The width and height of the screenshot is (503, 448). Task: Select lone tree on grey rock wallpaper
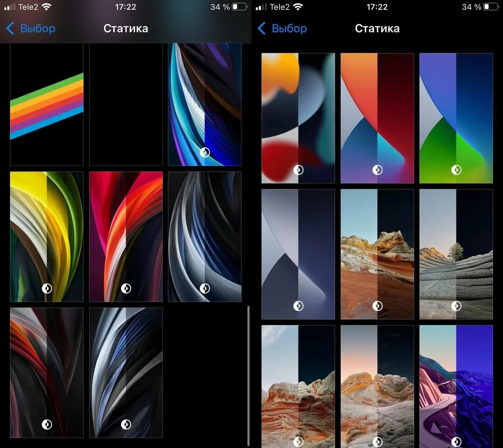point(456,254)
